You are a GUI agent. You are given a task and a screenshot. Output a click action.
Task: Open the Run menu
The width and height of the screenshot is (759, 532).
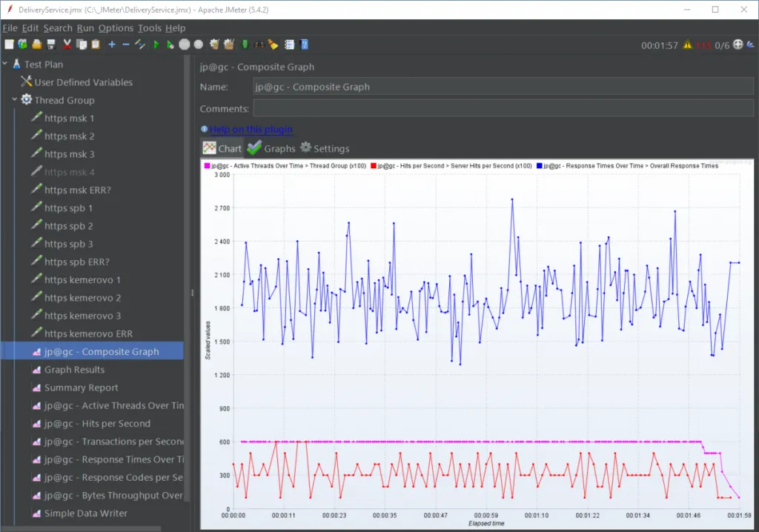click(x=85, y=28)
